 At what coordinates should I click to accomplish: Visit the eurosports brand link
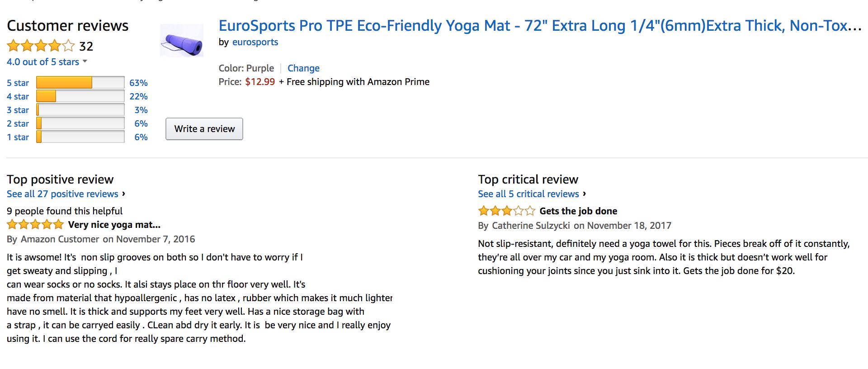click(x=255, y=42)
